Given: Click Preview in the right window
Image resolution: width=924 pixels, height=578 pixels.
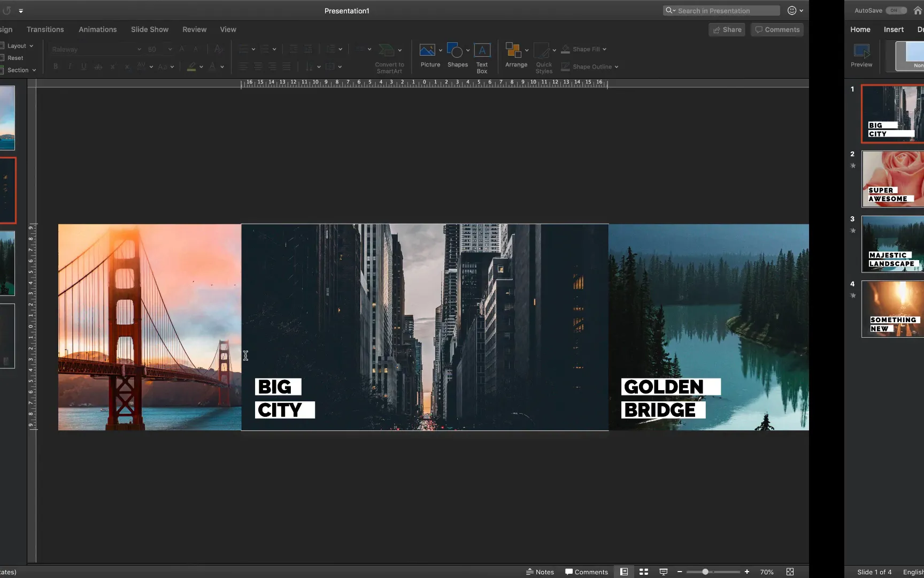Looking at the screenshot, I should click(861, 56).
